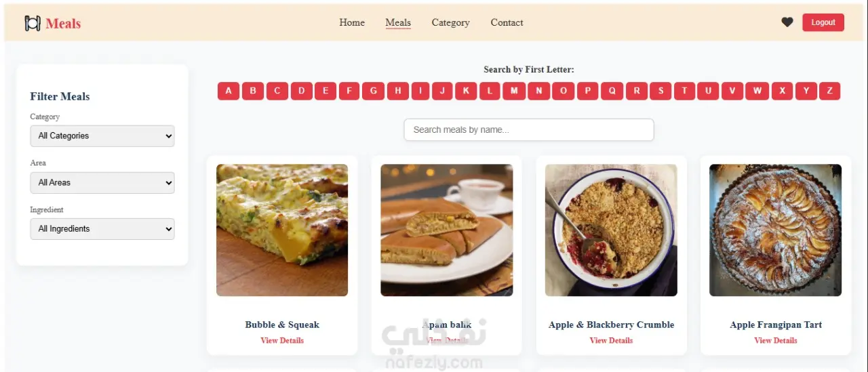This screenshot has width=868, height=372.
Task: Filter meals by letter A
Action: click(x=229, y=91)
